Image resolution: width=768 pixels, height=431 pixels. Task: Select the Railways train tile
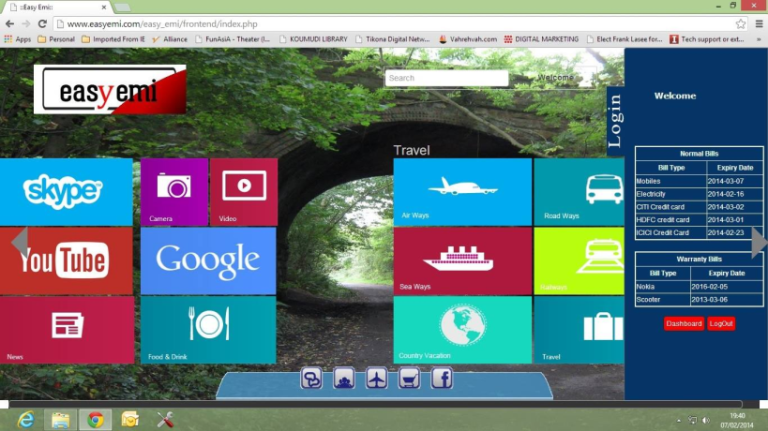pos(579,261)
